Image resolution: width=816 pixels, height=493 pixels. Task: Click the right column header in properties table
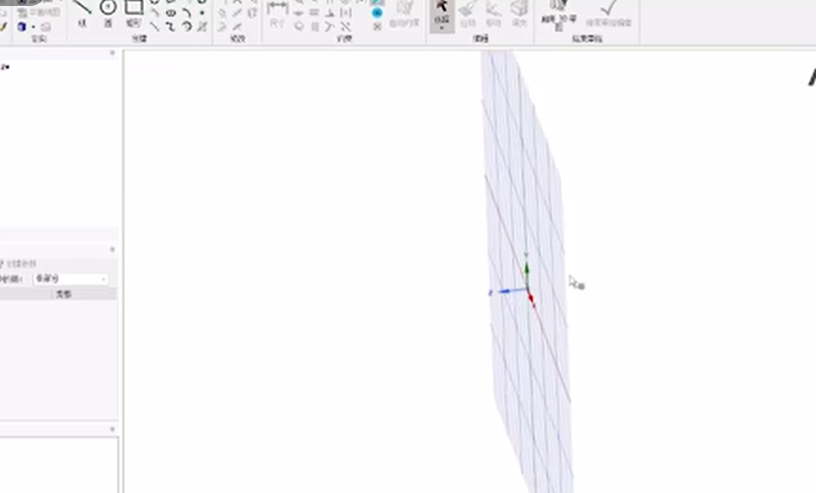click(x=64, y=294)
